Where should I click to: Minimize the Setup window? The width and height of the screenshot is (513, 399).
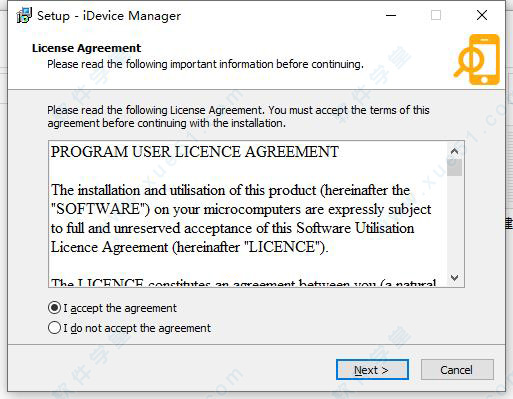[391, 15]
